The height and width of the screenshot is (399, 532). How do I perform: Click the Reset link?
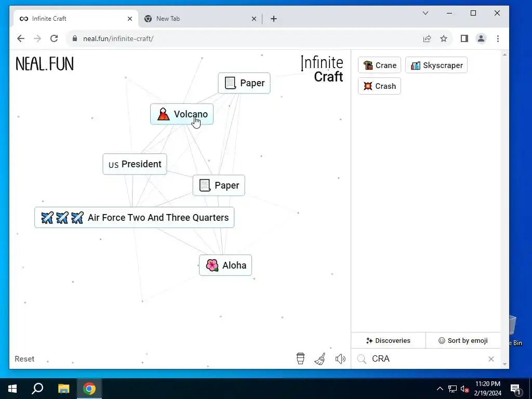(24, 359)
